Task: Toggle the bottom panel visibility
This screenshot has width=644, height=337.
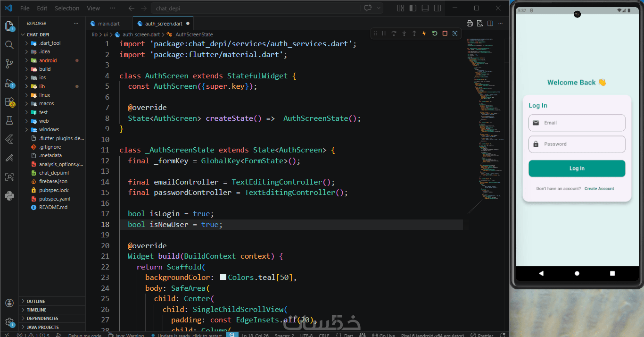Action: (425, 8)
